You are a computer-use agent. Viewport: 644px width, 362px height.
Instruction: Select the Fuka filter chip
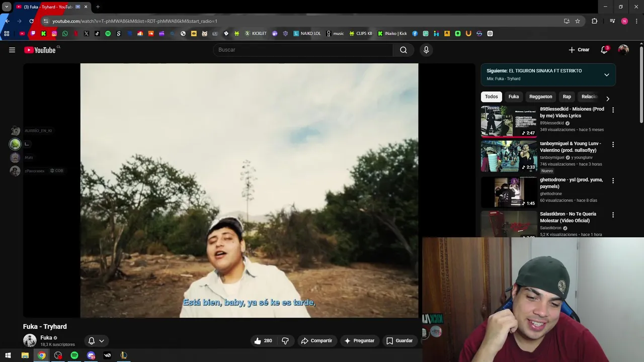click(x=514, y=97)
